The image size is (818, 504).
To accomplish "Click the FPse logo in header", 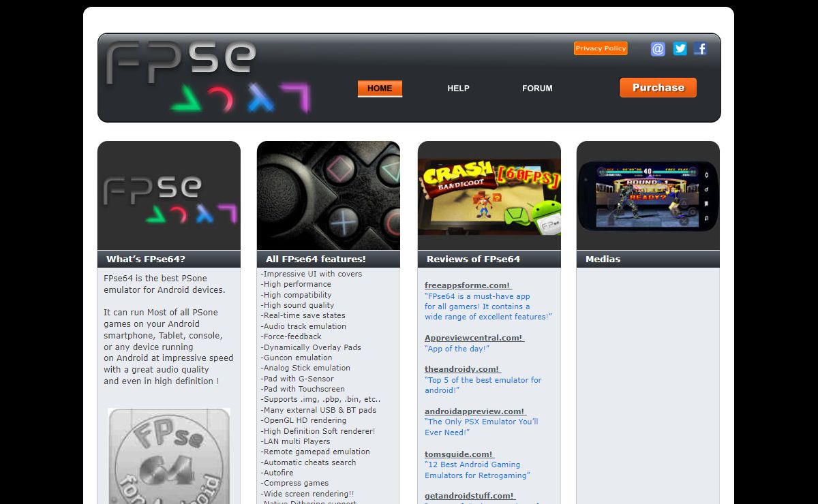I will click(x=208, y=76).
